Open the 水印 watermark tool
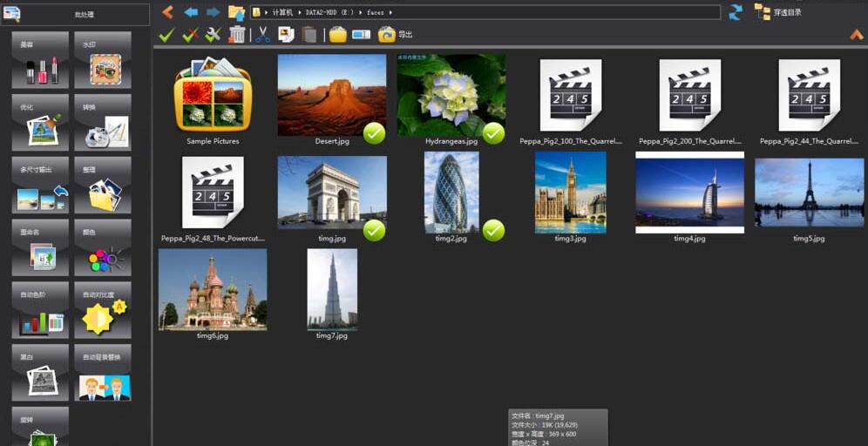868x446 pixels. (x=103, y=60)
